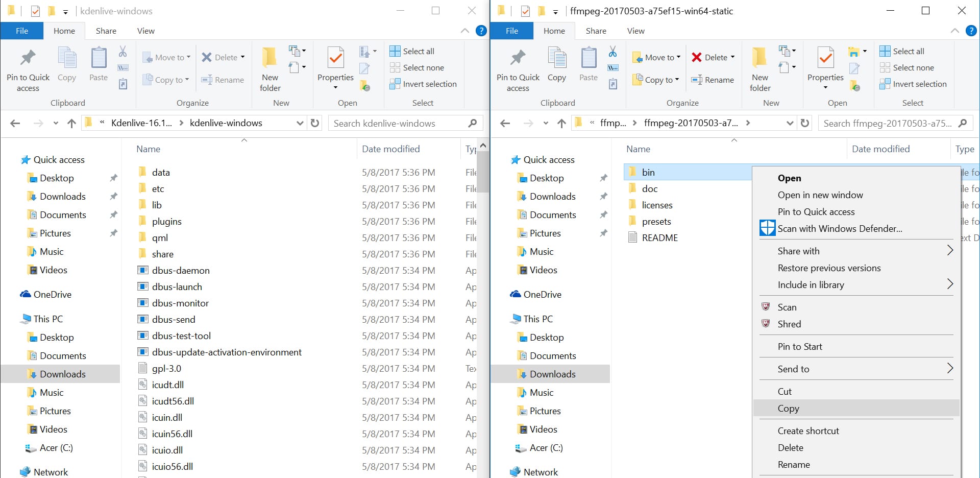This screenshot has width=980, height=478.
Task: Click New folder icon in kdenlive-windows window
Action: tap(269, 58)
